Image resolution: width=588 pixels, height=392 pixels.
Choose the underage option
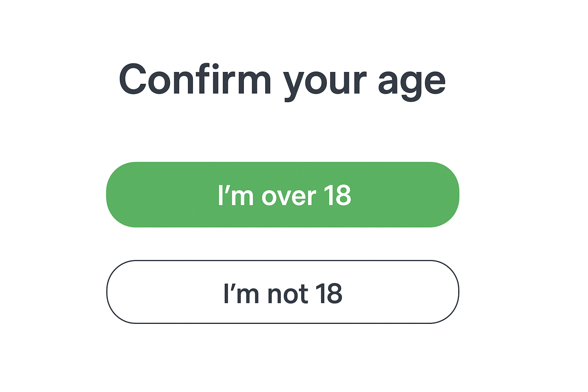pos(283,292)
